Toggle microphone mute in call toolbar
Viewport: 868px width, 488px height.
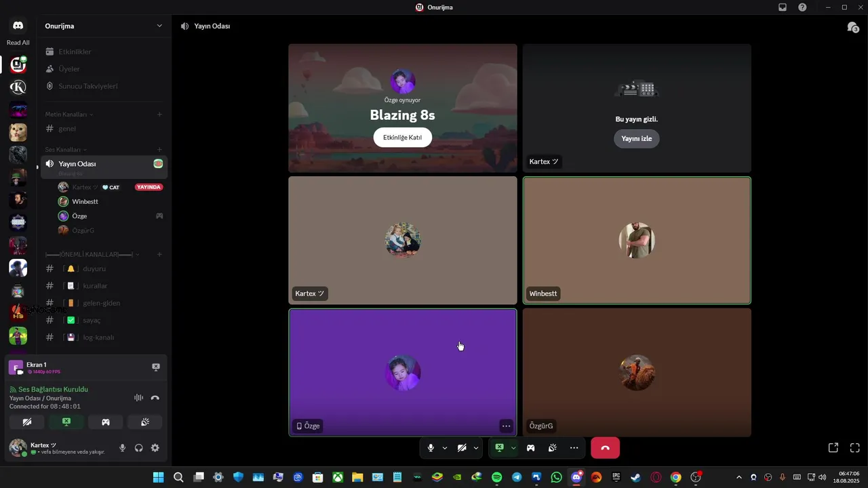pos(431,448)
